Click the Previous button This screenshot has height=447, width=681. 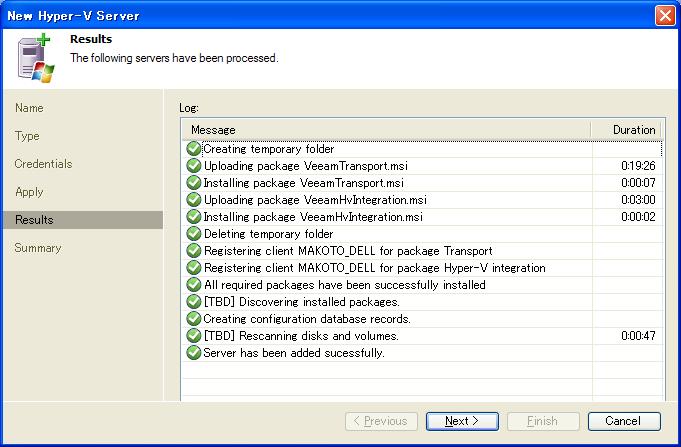pos(381,421)
